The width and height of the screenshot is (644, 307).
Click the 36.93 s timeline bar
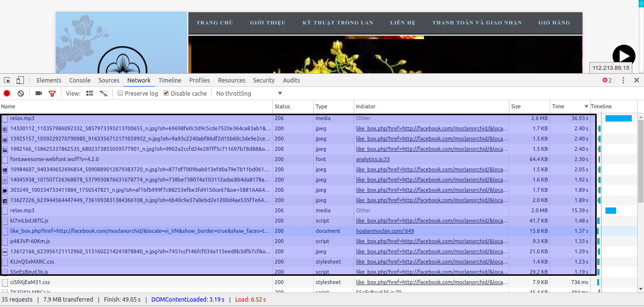point(619,118)
